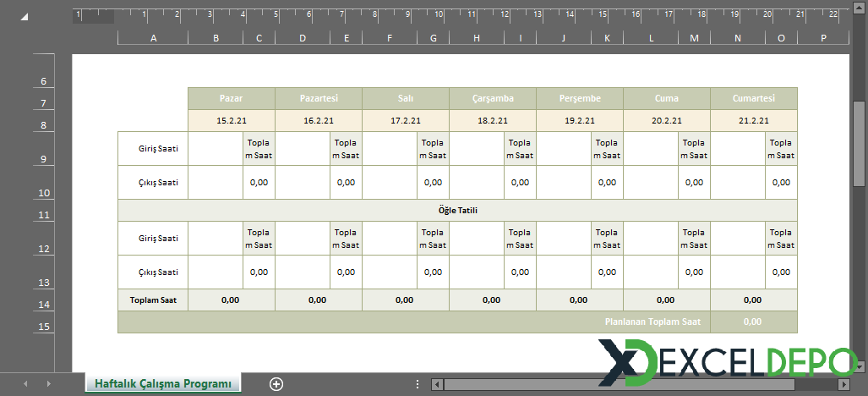This screenshot has height=396, width=868.
Task: Select row 15 header
Action: tap(44, 322)
